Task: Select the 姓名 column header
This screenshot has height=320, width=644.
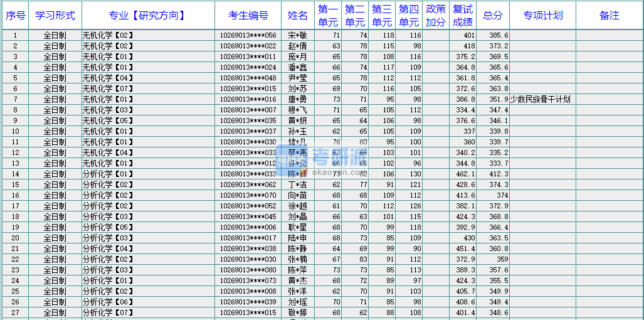Action: [x=297, y=16]
